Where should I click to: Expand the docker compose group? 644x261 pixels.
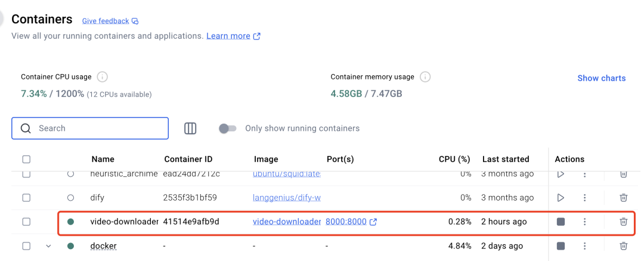pyautogui.click(x=49, y=246)
